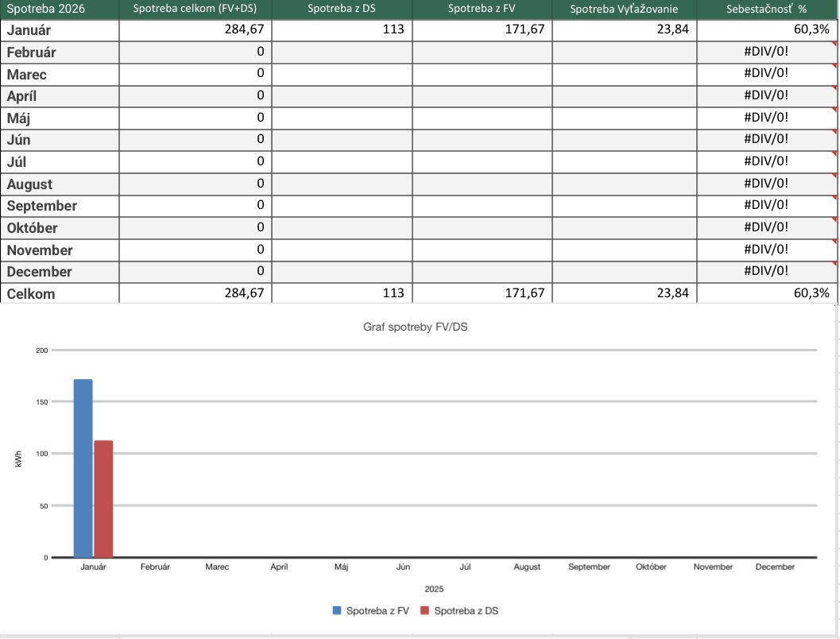The width and height of the screenshot is (840, 639).
Task: Click the Spotreba z DS legend label text
Action: pyautogui.click(x=466, y=610)
